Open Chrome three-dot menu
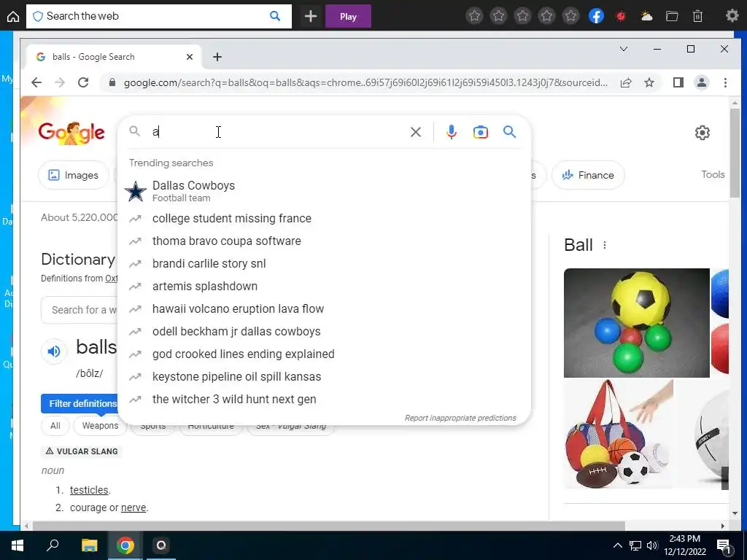 [x=725, y=82]
